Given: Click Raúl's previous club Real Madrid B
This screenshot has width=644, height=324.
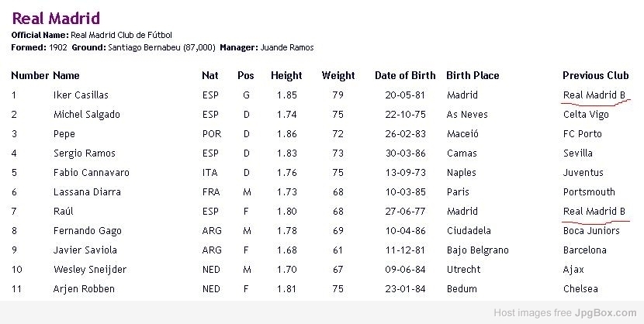Looking at the screenshot, I should coord(594,211).
